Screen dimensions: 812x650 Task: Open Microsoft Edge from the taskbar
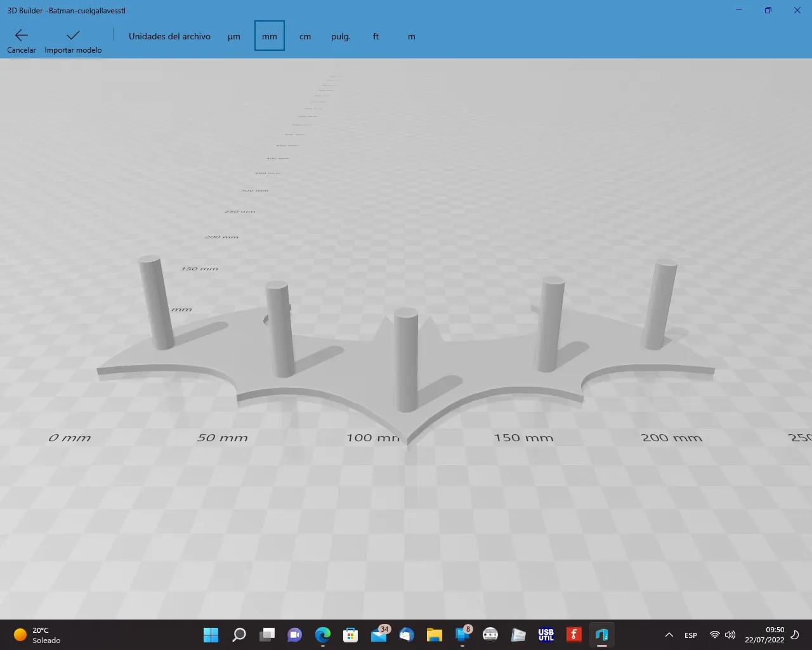(323, 635)
